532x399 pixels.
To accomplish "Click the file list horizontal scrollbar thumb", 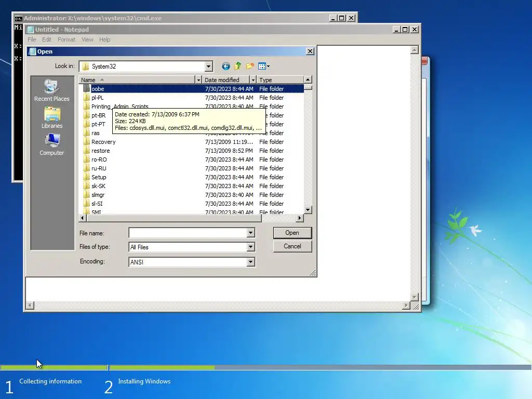I will [x=174, y=218].
